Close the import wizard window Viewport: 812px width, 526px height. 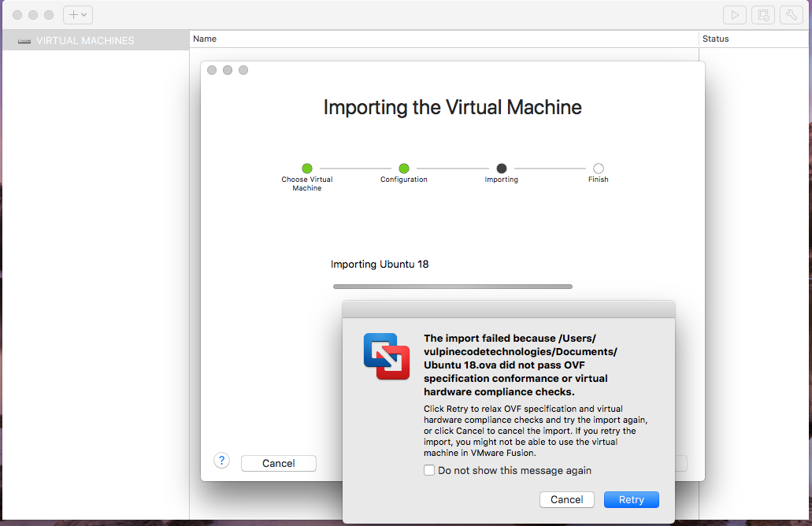coord(212,70)
